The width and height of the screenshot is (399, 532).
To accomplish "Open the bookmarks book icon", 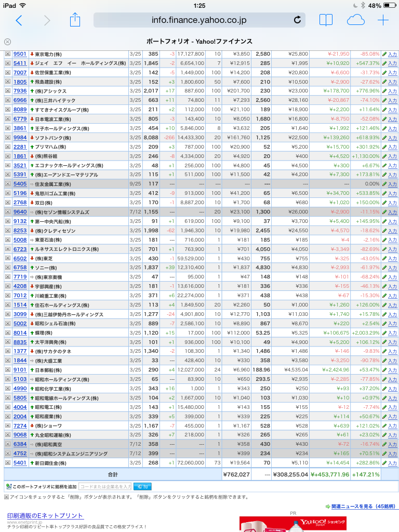I will tap(326, 20).
